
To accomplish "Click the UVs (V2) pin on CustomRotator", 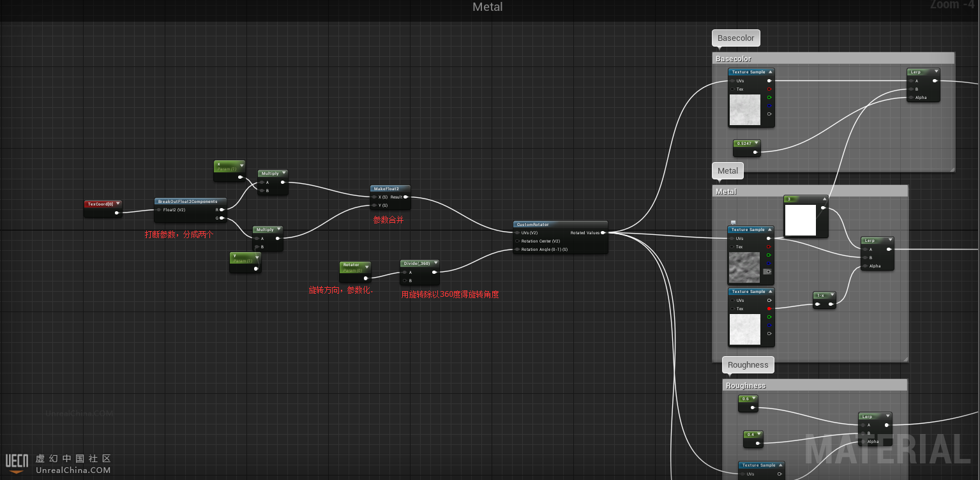I will pyautogui.click(x=517, y=233).
